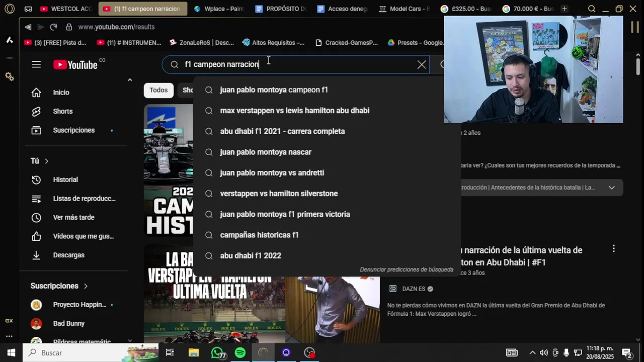
Task: Open ZonaLeRoS bookmark
Action: pyautogui.click(x=202, y=43)
